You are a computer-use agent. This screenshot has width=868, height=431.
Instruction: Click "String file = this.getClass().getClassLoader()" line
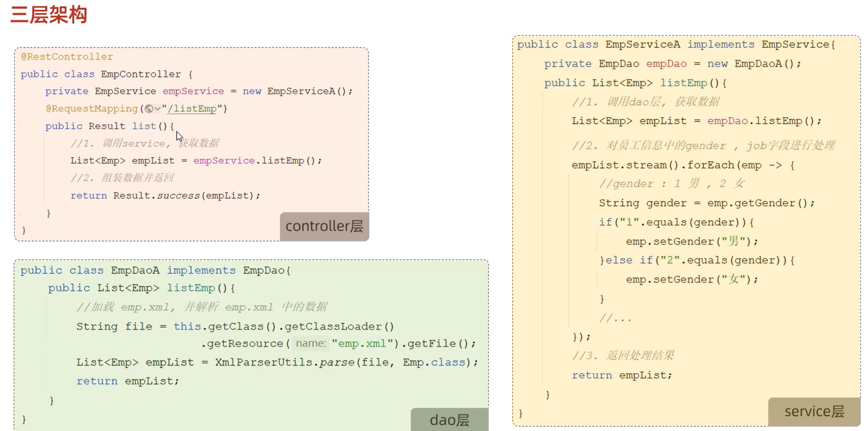pos(235,327)
